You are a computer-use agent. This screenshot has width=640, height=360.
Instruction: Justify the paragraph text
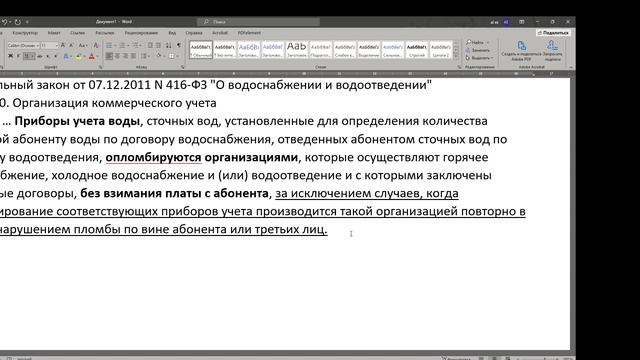pos(133,56)
